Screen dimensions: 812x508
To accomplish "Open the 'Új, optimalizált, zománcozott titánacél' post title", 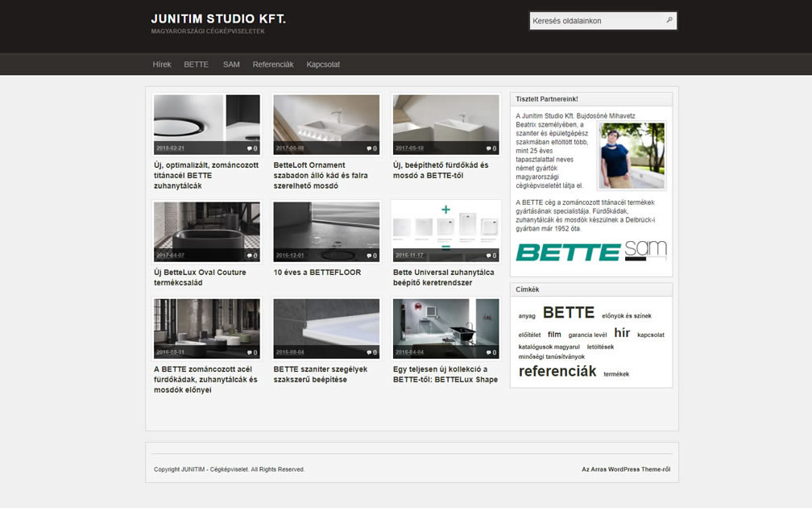I will (206, 175).
